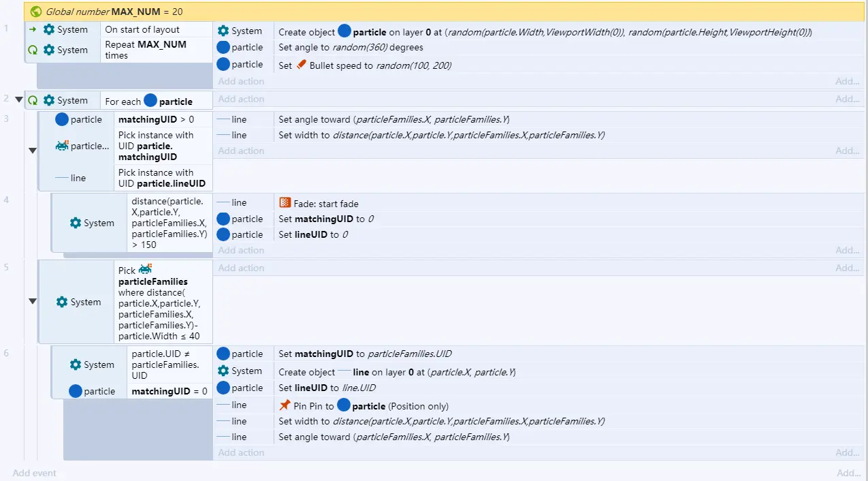Click Add... at right of event 5's action row

(848, 268)
